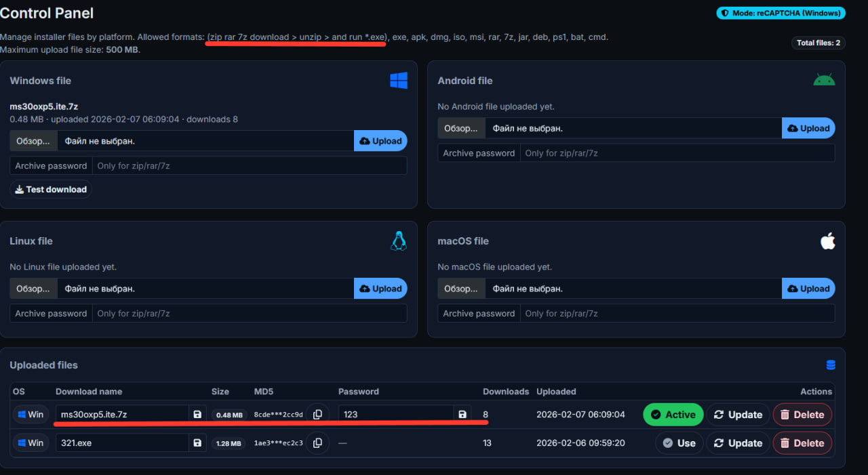Save the download name for ms30oxp5.ite.7z
The image size is (868, 475).
pos(197,415)
